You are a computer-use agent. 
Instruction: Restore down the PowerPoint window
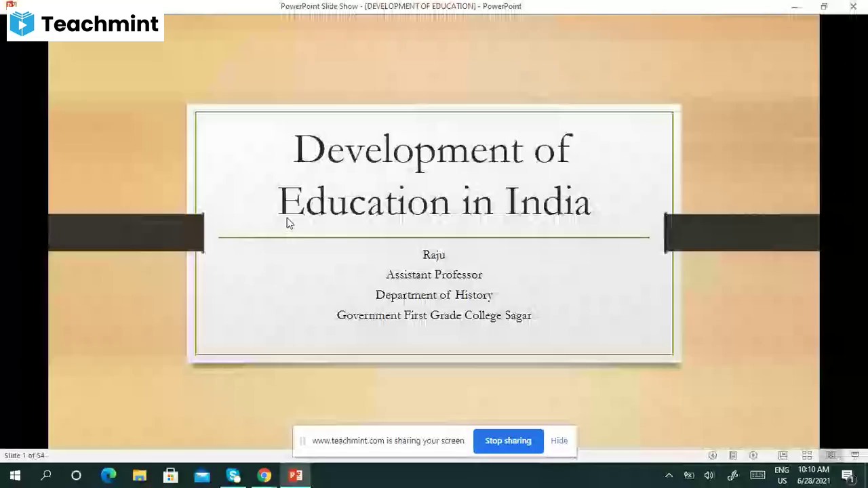click(x=824, y=7)
